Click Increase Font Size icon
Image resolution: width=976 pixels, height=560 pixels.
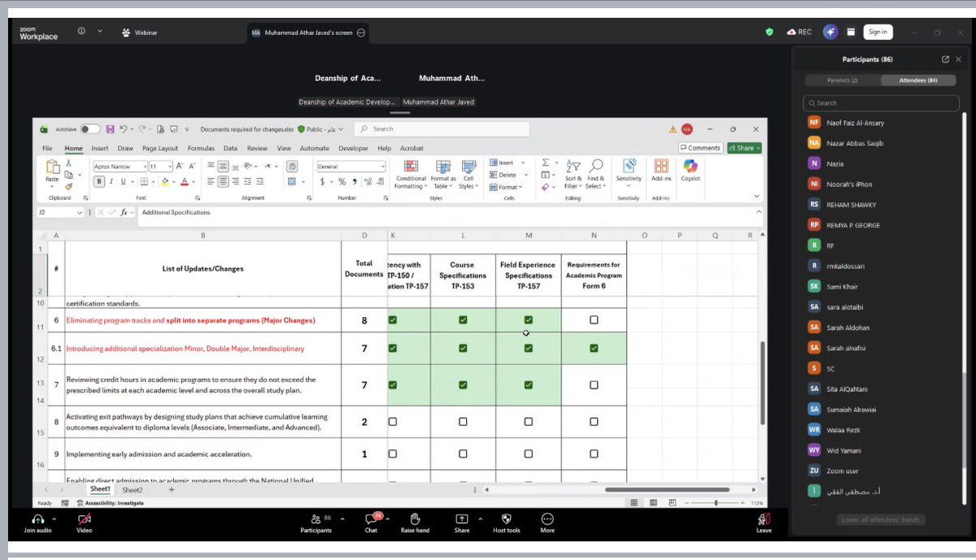(179, 165)
